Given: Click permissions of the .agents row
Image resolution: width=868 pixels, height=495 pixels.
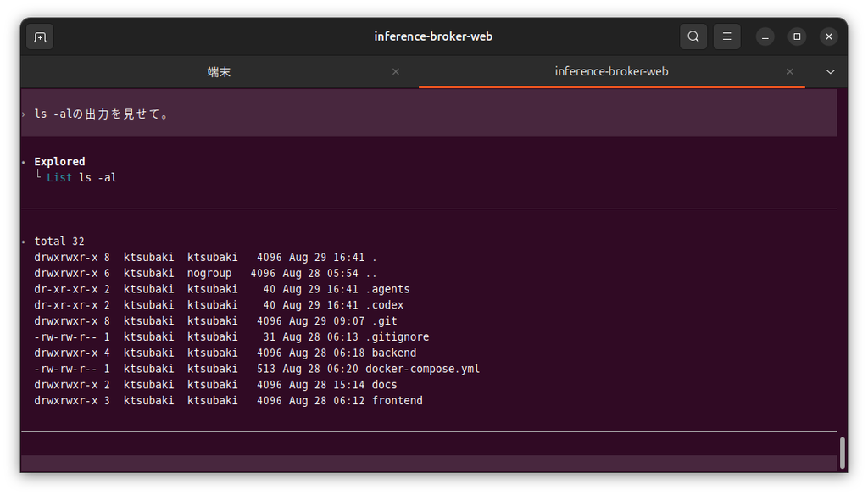Looking at the screenshot, I should (x=66, y=289).
